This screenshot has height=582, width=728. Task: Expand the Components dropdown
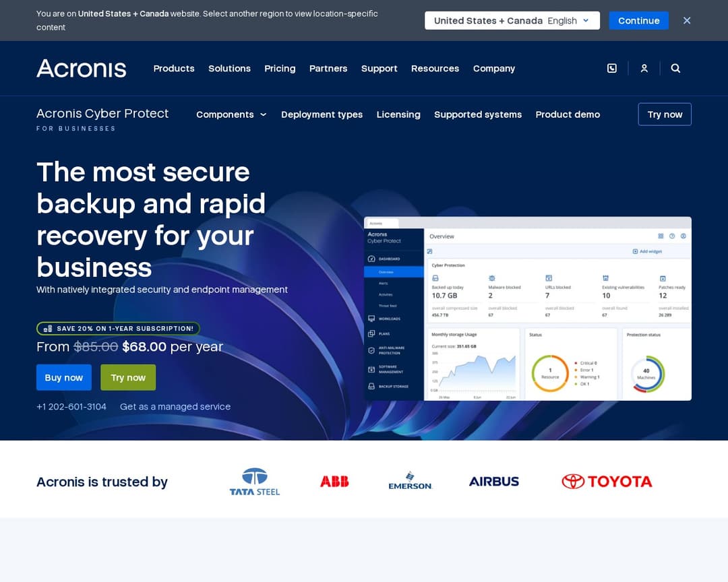click(231, 115)
